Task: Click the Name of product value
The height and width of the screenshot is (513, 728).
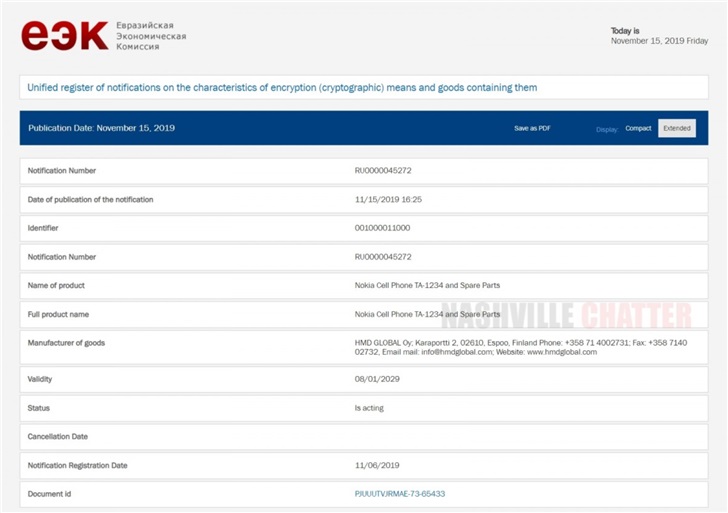Action: [x=427, y=285]
